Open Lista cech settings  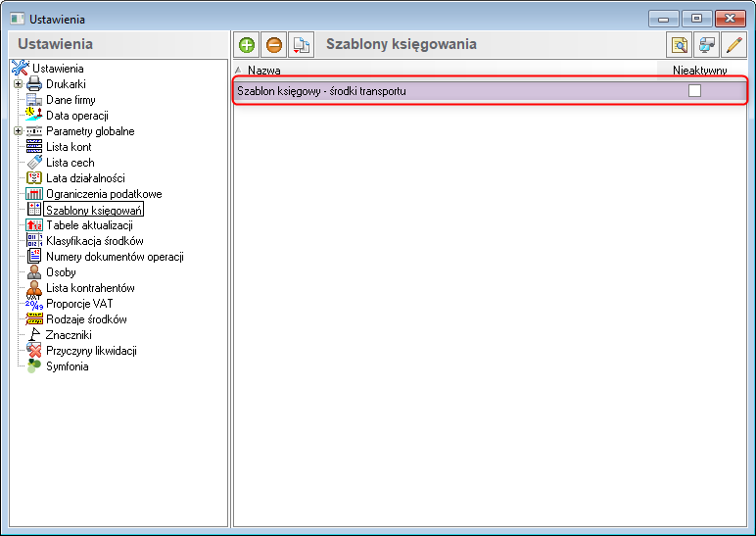pos(71,163)
